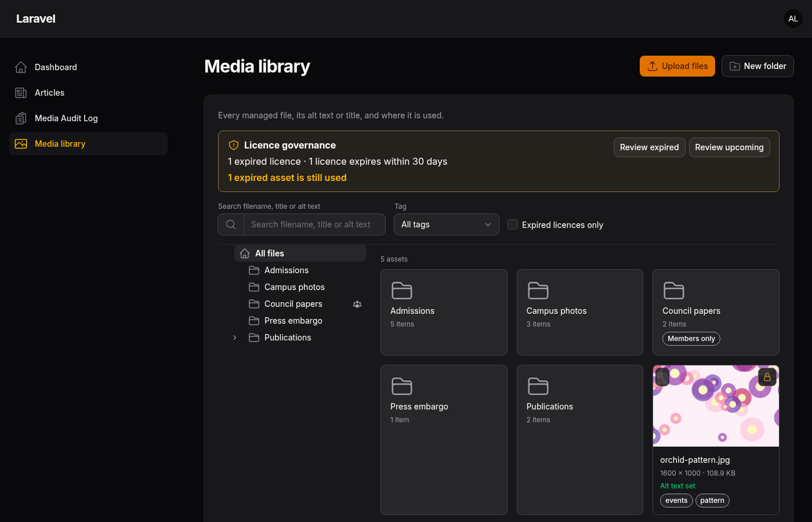The image size is (812, 522).
Task: Enable Expired licences only checkbox
Action: point(513,224)
